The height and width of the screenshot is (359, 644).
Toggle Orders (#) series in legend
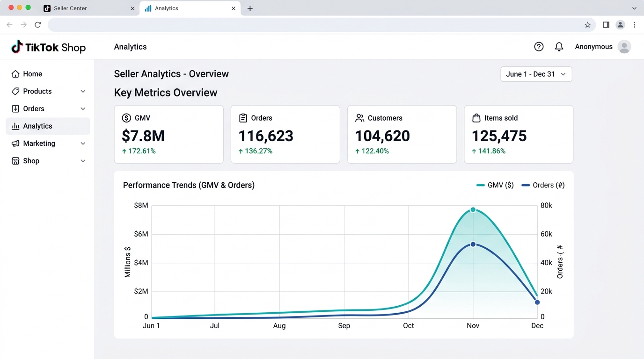pyautogui.click(x=543, y=185)
